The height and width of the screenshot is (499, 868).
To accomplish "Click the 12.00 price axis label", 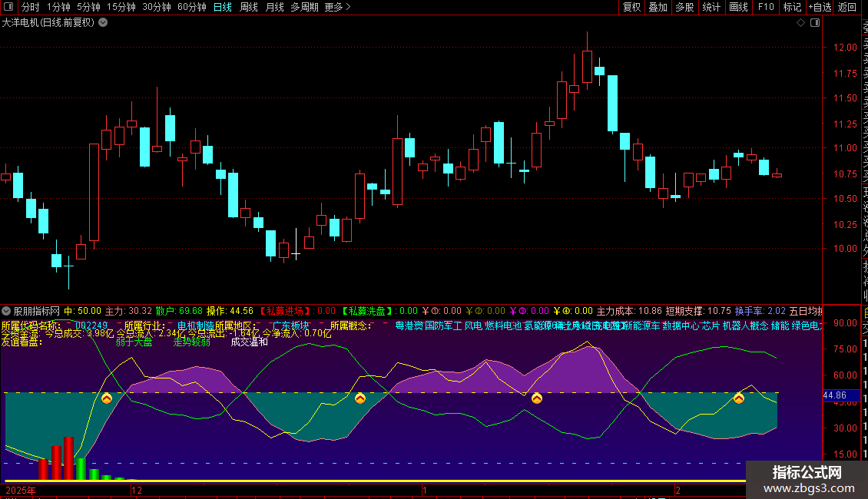I will point(845,48).
